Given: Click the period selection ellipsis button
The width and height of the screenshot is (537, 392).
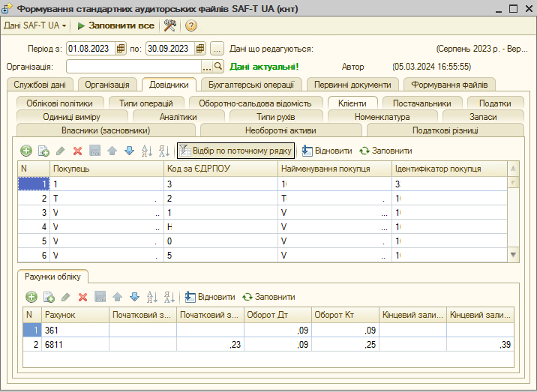Looking at the screenshot, I should [x=217, y=49].
